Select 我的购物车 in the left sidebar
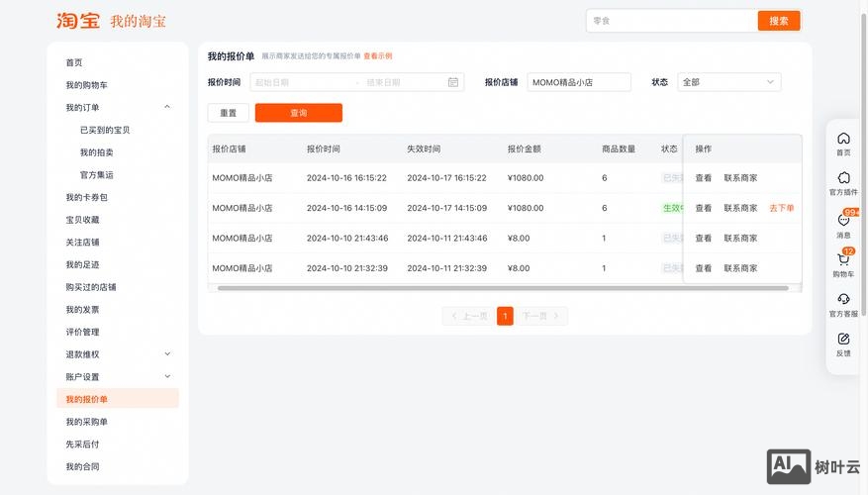This screenshot has height=495, width=868. [x=86, y=85]
